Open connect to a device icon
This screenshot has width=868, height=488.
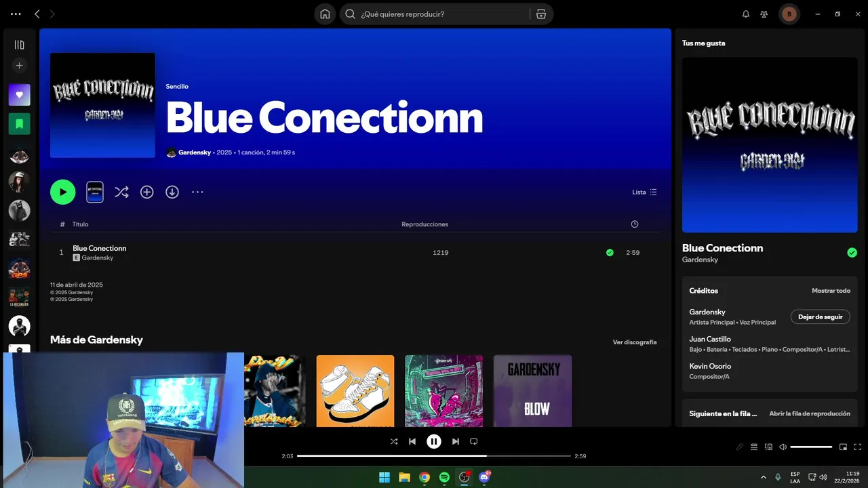pyautogui.click(x=768, y=447)
